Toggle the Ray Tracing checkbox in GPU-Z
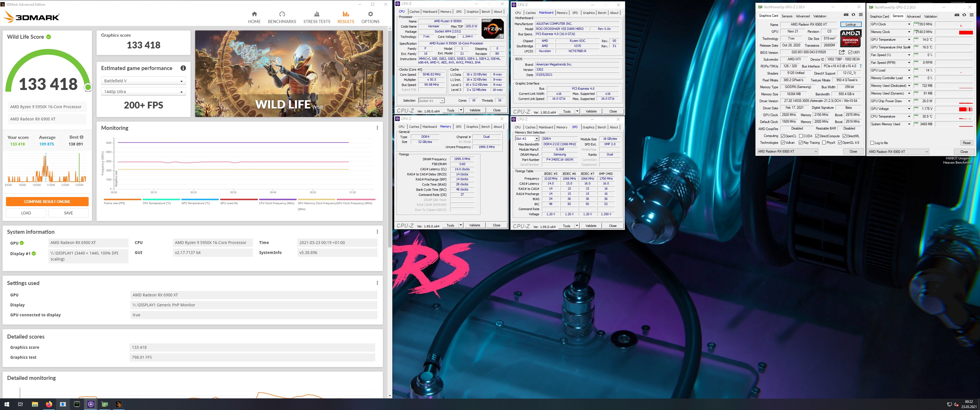 click(x=801, y=143)
